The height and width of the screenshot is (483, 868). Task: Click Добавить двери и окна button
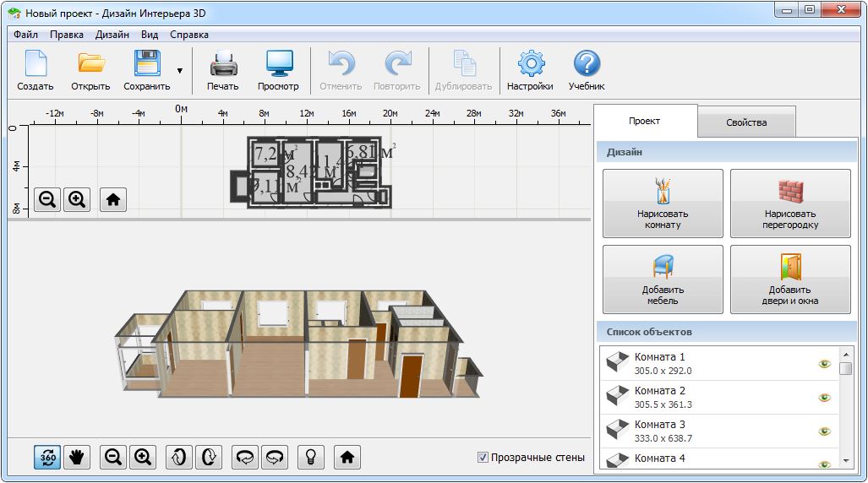pos(790,279)
